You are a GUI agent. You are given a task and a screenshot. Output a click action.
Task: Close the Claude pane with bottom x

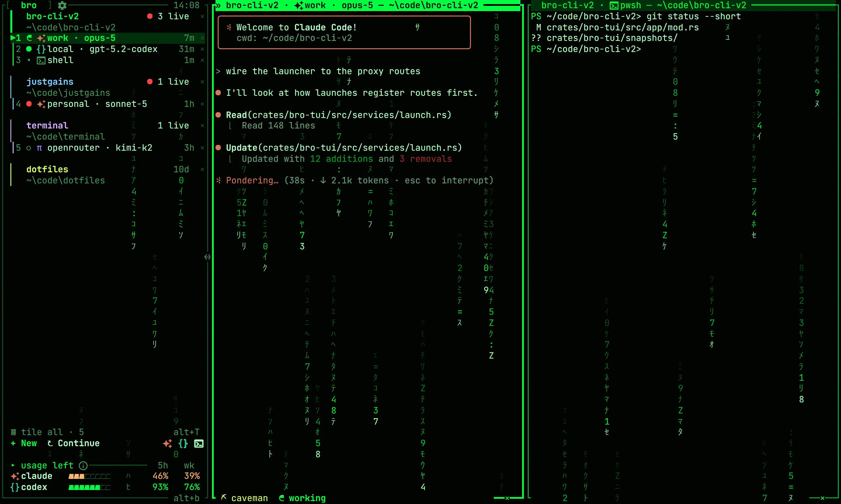click(507, 498)
